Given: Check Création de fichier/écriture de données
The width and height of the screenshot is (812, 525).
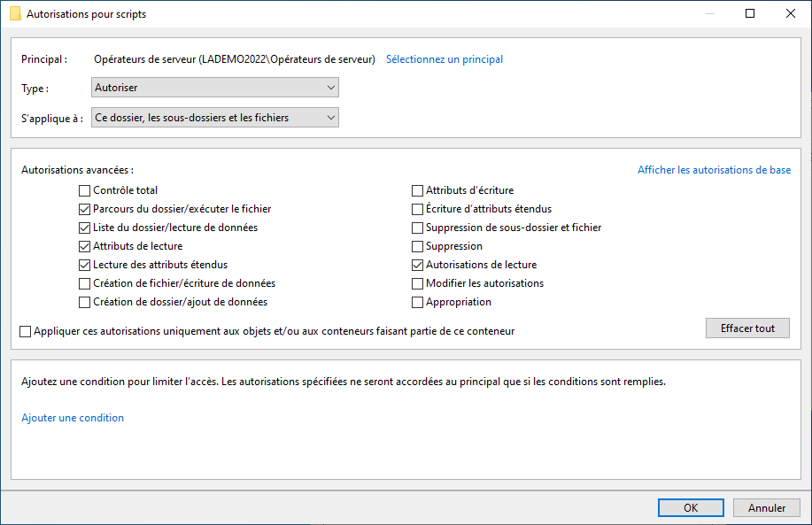Looking at the screenshot, I should click(x=84, y=283).
